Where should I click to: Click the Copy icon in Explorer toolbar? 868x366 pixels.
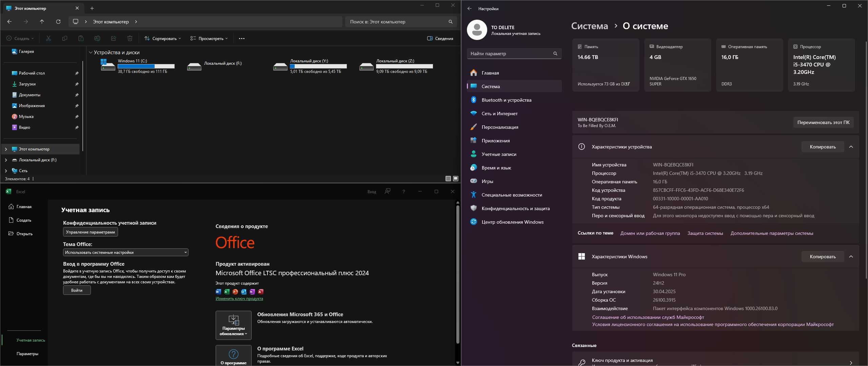pyautogui.click(x=65, y=38)
